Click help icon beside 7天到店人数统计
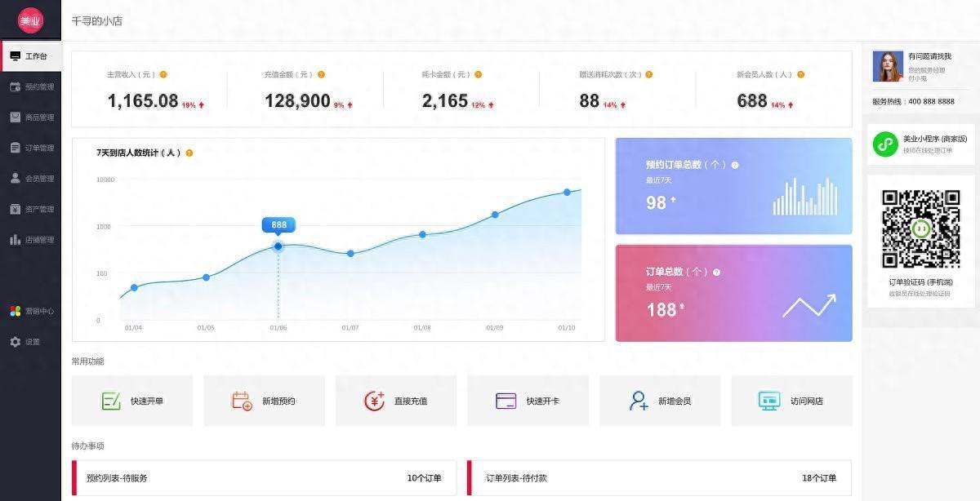This screenshot has height=501, width=980. [x=189, y=153]
